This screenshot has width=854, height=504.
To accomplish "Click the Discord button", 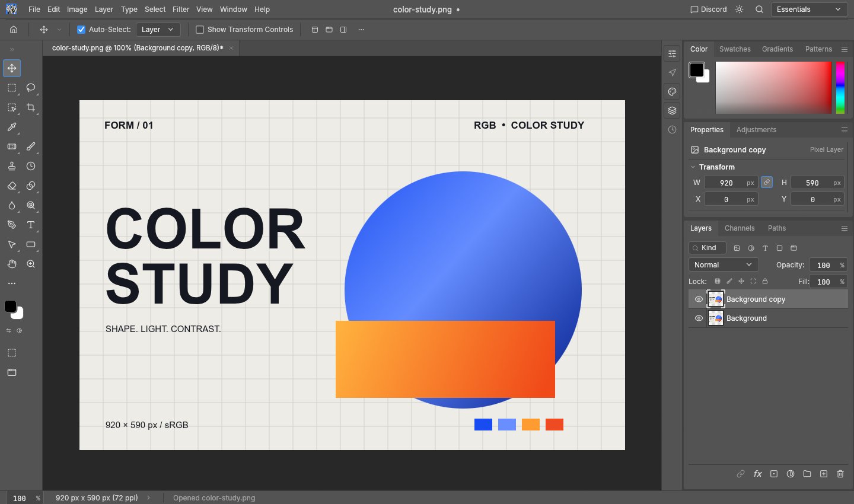I will point(709,9).
